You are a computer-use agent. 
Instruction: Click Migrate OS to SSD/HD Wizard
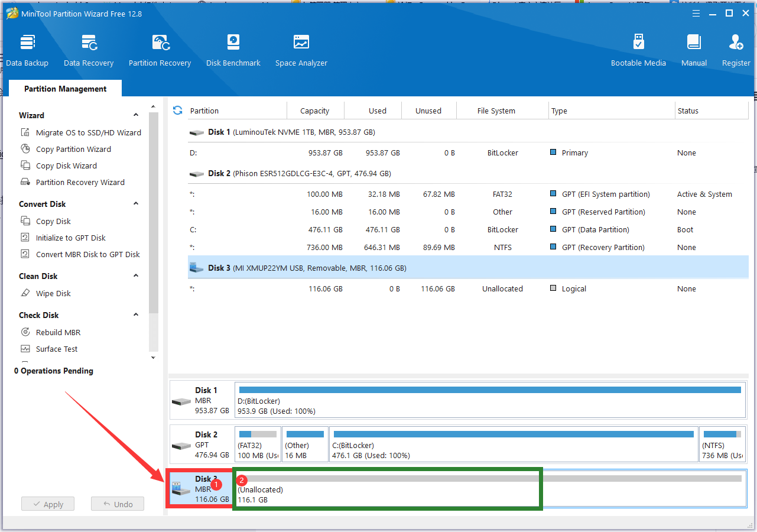[88, 132]
